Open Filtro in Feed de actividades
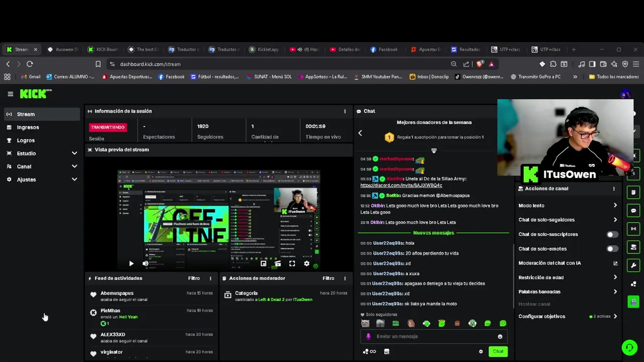The image size is (644, 362). click(x=194, y=278)
